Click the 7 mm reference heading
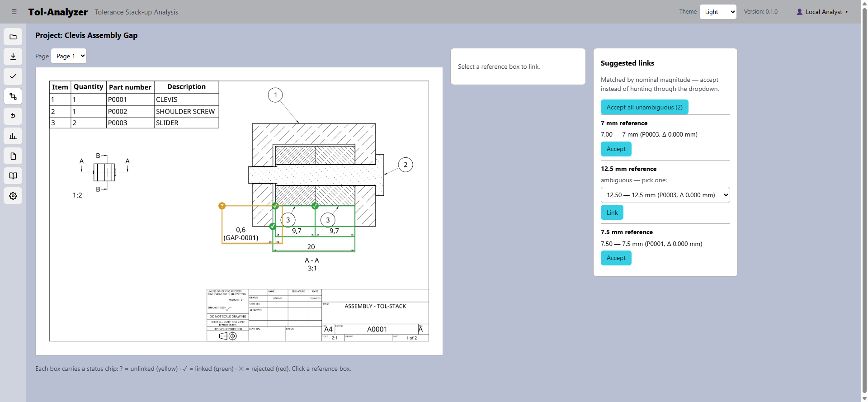The height and width of the screenshot is (402, 868). (x=624, y=123)
